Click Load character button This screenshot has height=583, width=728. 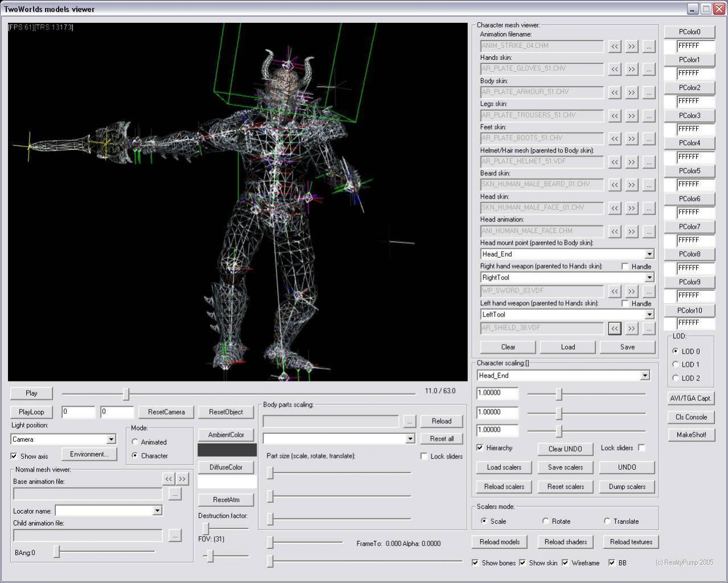click(x=567, y=347)
